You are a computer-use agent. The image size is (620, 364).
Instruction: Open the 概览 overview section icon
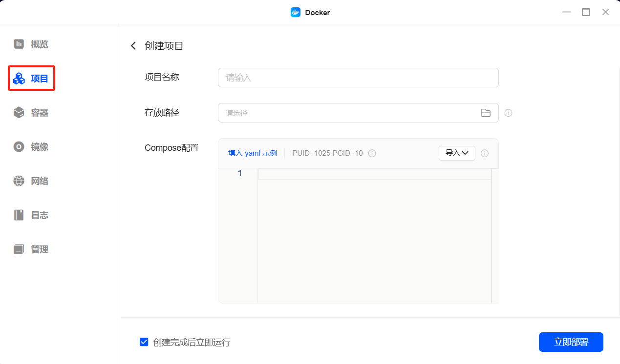[19, 44]
